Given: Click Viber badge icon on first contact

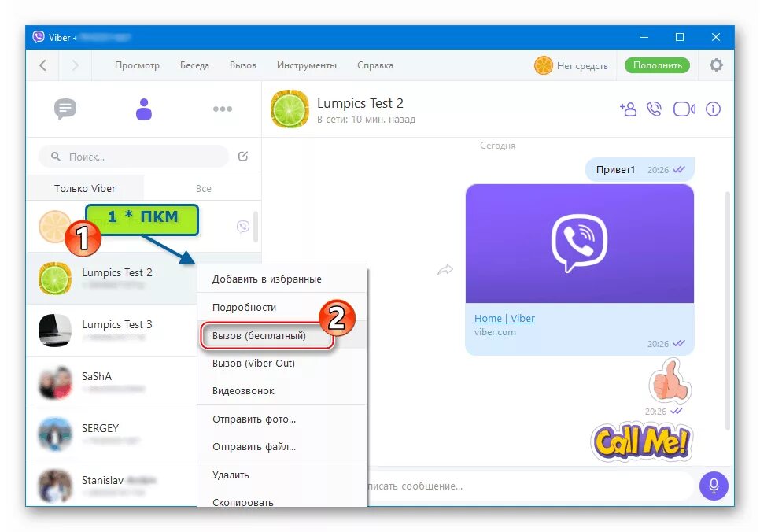Looking at the screenshot, I should [243, 227].
